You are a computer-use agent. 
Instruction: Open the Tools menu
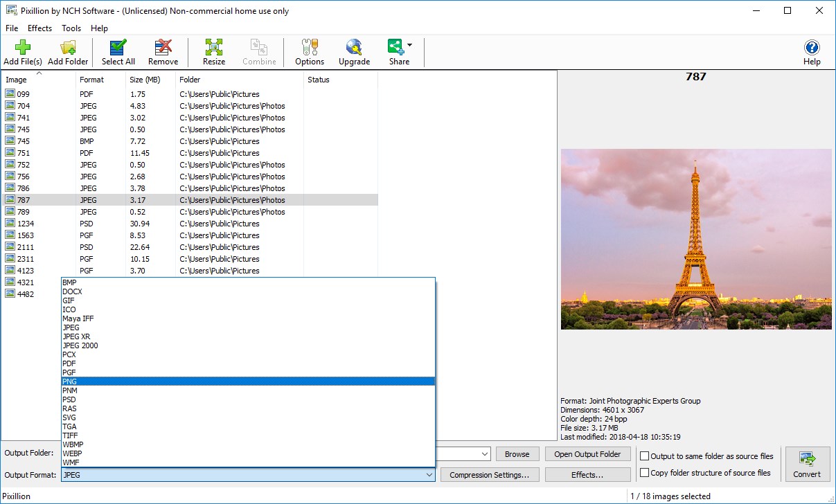point(71,28)
